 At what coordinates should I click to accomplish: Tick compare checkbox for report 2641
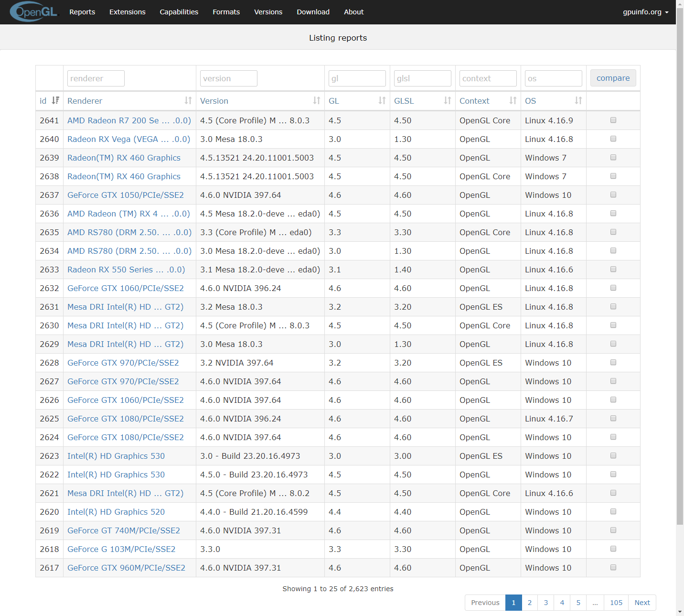(x=613, y=120)
